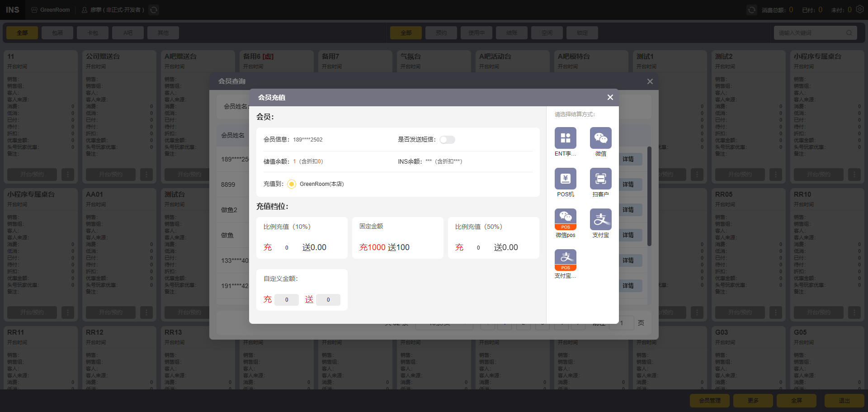Filter by 预约 status

441,33
